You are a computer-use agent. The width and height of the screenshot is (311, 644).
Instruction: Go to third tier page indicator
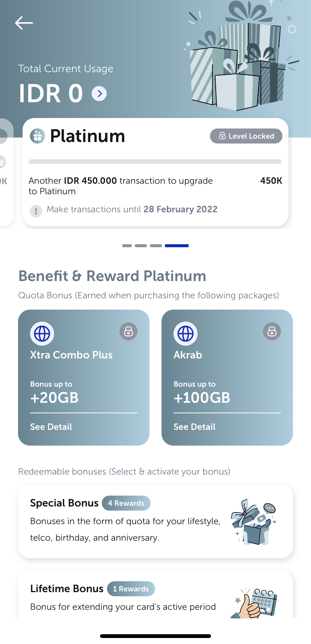156,246
